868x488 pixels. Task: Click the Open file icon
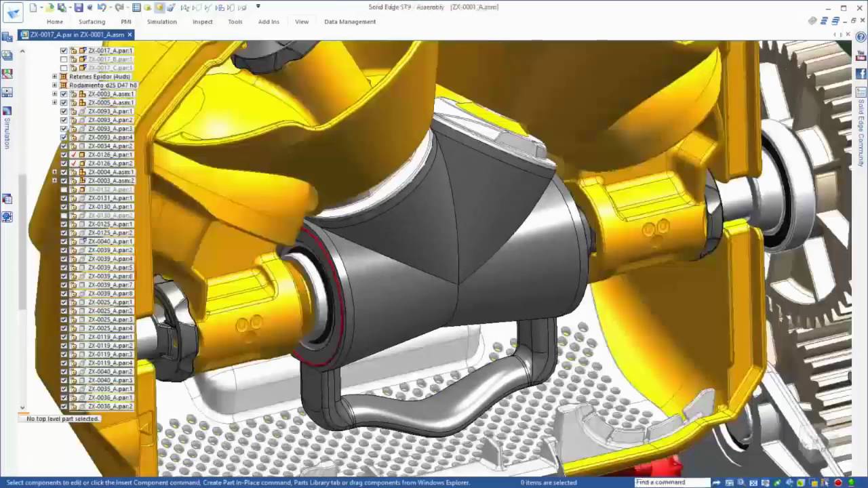point(51,7)
